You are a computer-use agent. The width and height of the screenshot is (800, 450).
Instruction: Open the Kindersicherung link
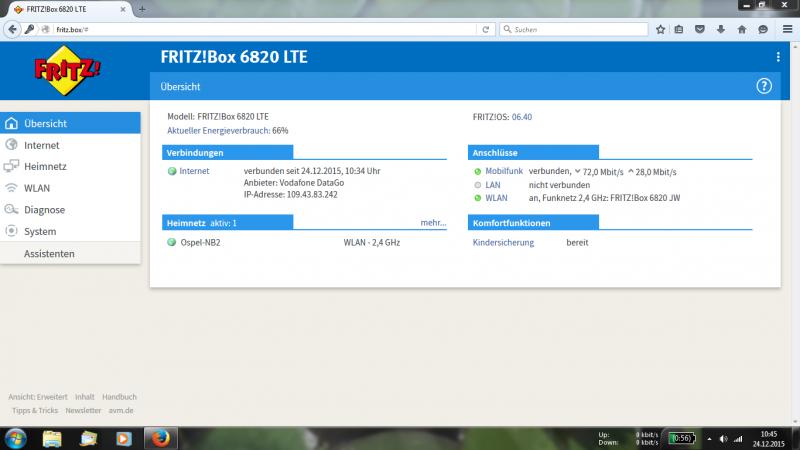coord(503,242)
